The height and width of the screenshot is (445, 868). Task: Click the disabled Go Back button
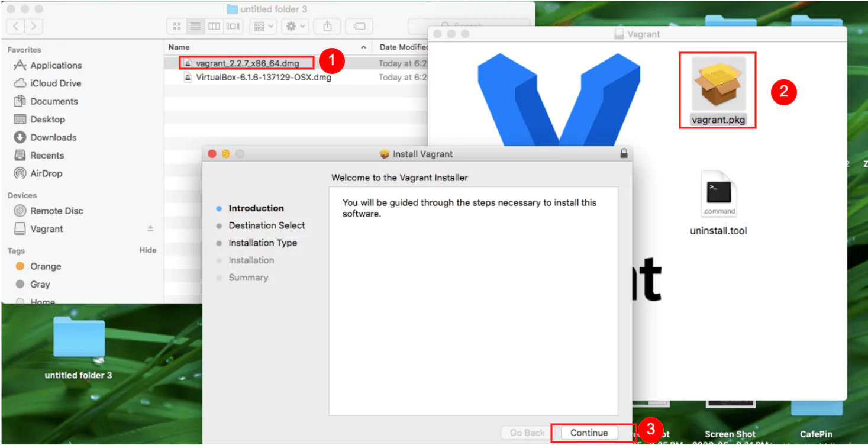[x=527, y=433]
